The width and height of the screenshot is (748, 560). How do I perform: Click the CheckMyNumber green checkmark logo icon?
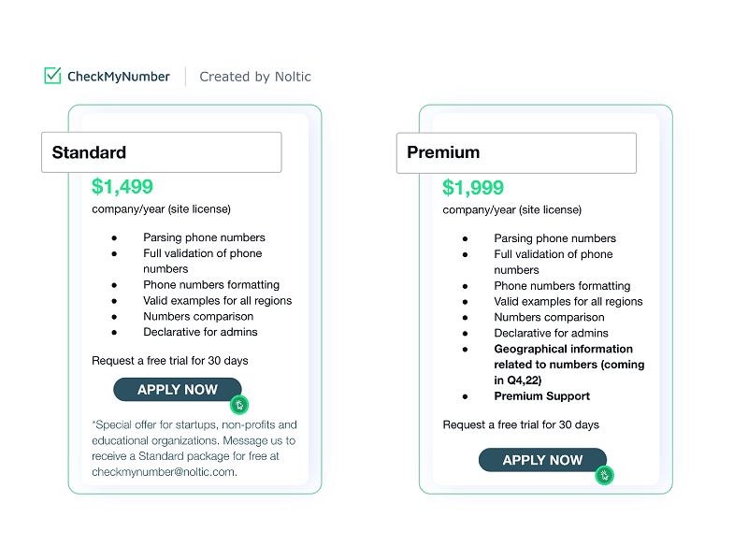click(x=52, y=76)
